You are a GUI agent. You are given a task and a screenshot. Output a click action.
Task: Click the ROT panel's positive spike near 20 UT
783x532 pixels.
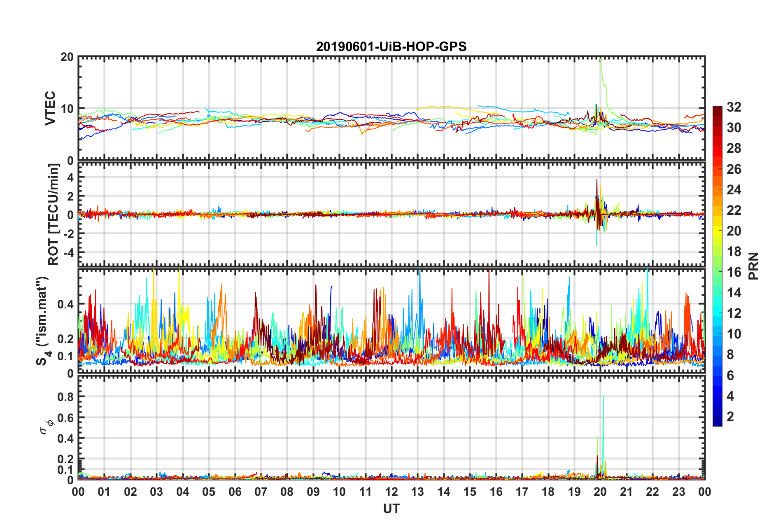(x=597, y=180)
